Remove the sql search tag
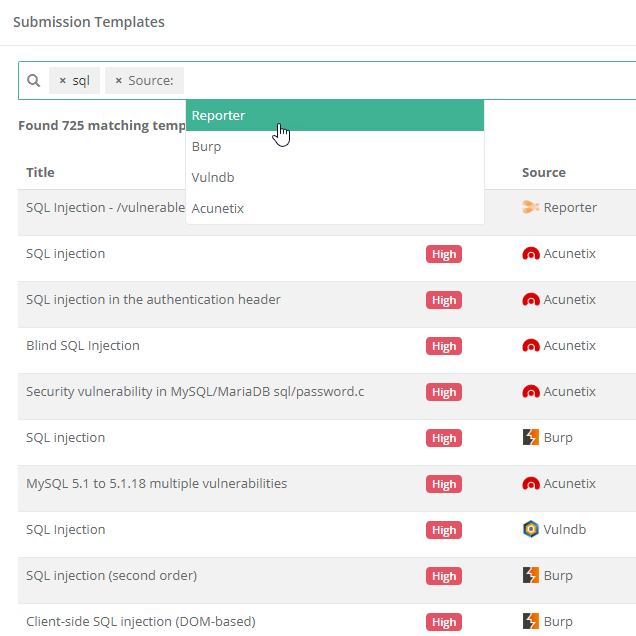636x636 pixels. [x=62, y=81]
